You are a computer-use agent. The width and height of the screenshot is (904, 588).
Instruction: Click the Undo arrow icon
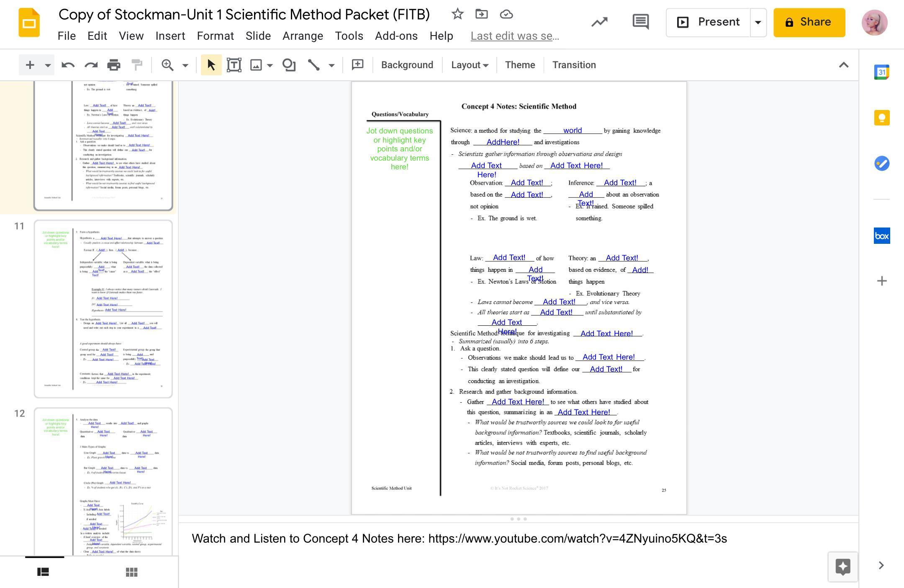tap(68, 65)
